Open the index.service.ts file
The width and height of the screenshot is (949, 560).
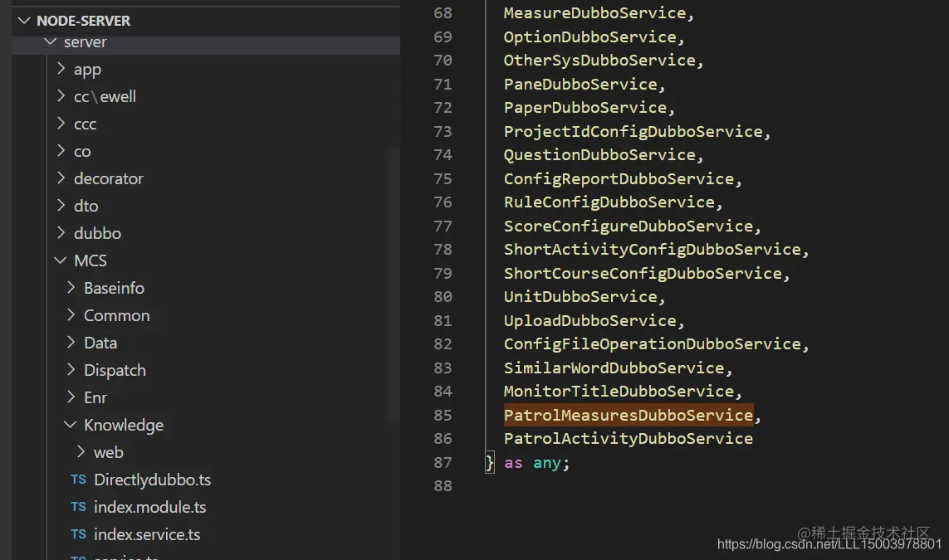(x=147, y=534)
